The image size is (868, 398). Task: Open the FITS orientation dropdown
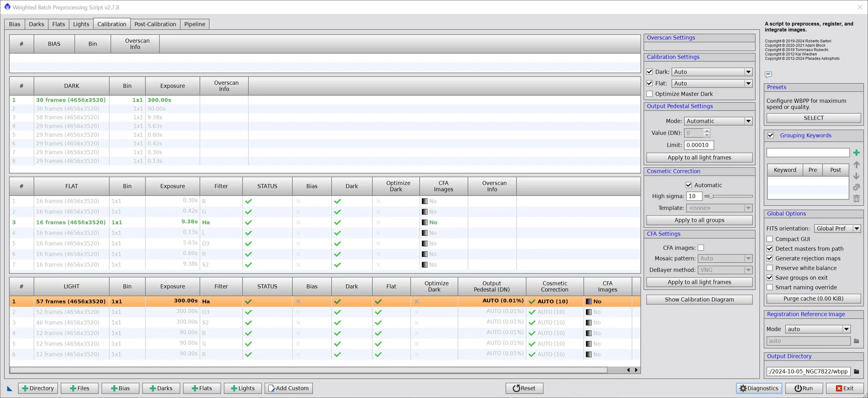click(856, 229)
